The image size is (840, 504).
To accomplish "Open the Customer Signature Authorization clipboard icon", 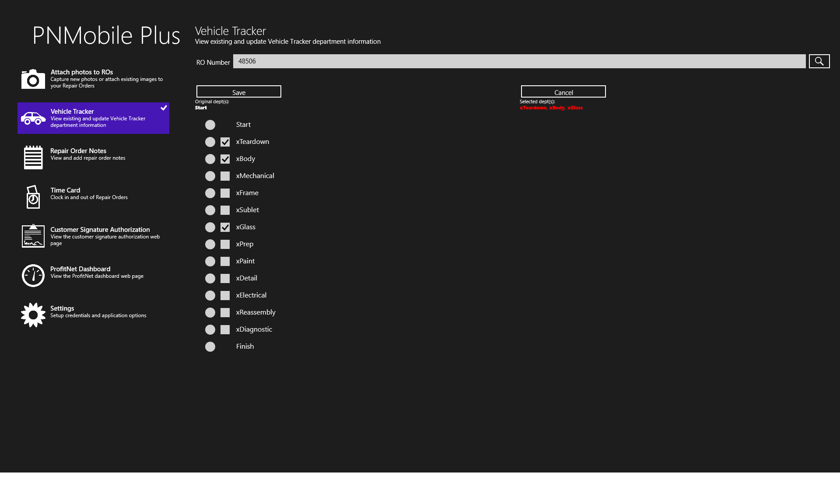I will pyautogui.click(x=33, y=236).
